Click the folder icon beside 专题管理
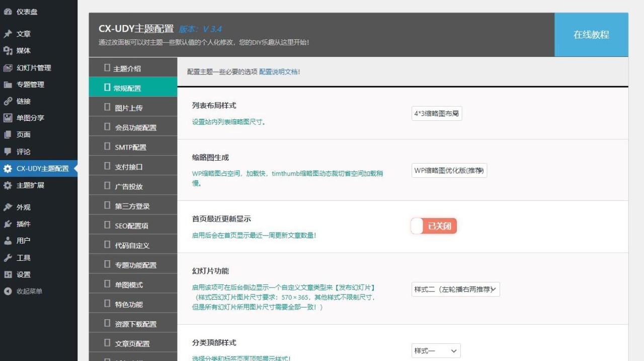Viewport: 644px width, 361px height. pyautogui.click(x=8, y=85)
